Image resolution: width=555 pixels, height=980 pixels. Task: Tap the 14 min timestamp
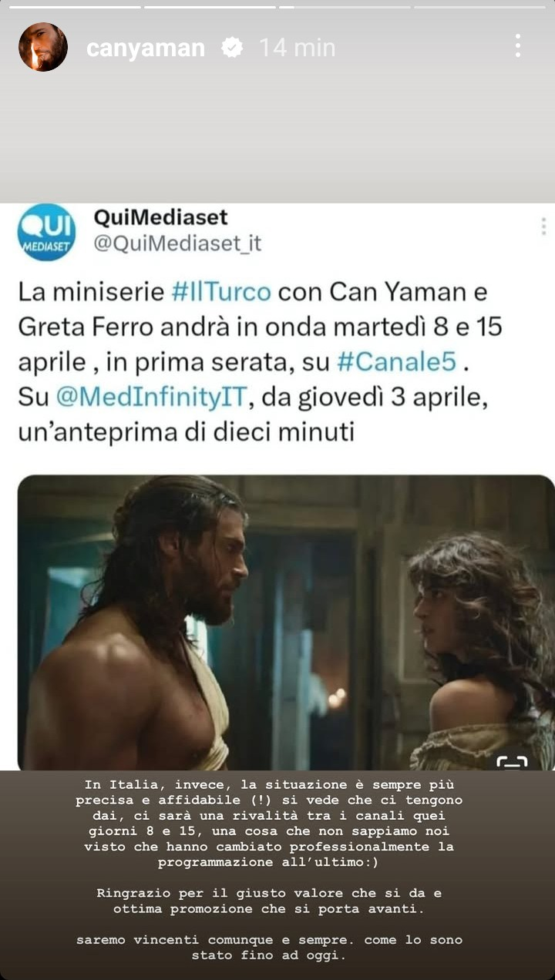click(297, 48)
